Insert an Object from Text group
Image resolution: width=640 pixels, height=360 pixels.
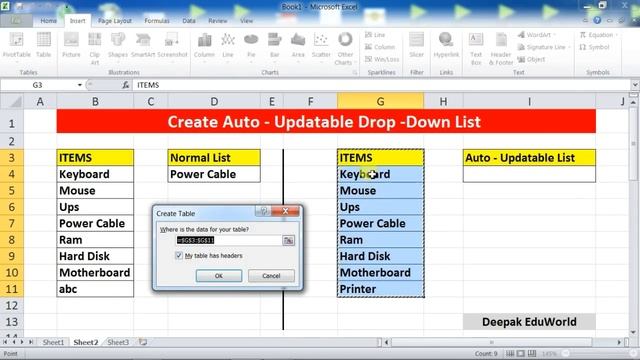coord(531,60)
